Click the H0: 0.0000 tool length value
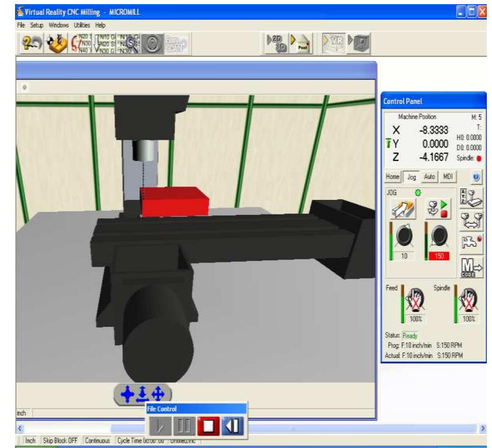This screenshot has height=448, width=492. tap(469, 138)
